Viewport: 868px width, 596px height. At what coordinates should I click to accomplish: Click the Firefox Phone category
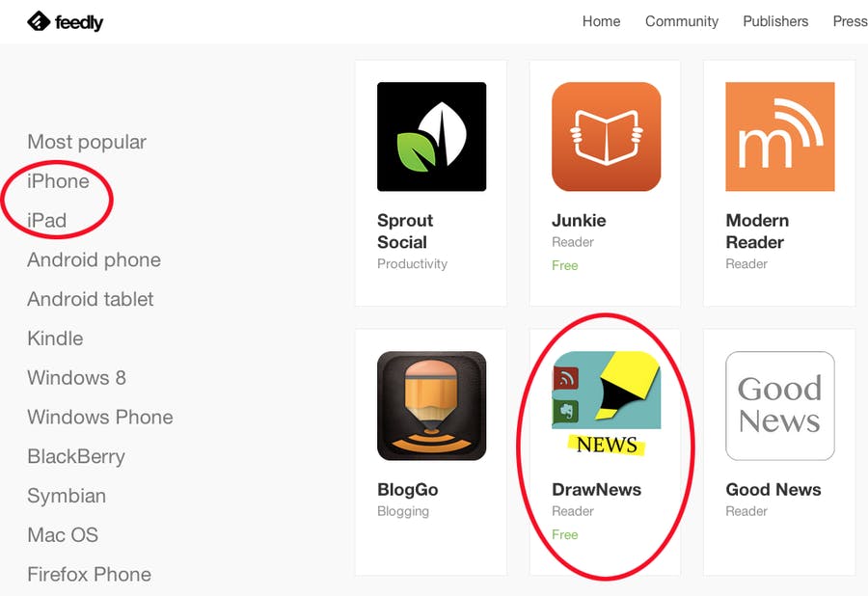coord(89,575)
